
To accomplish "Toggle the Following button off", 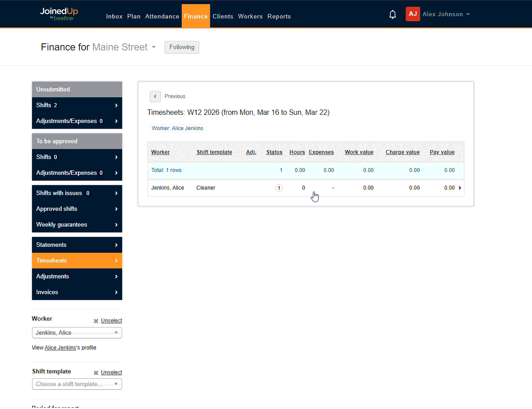I will [182, 47].
